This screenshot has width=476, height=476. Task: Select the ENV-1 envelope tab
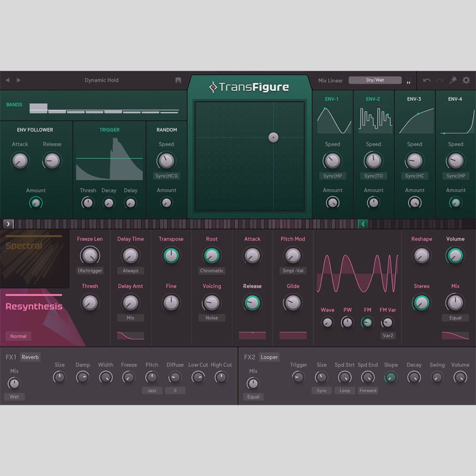click(x=332, y=99)
